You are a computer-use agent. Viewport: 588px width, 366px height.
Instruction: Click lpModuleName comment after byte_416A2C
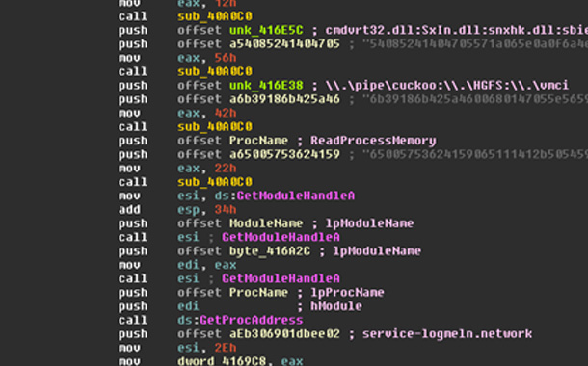click(377, 251)
